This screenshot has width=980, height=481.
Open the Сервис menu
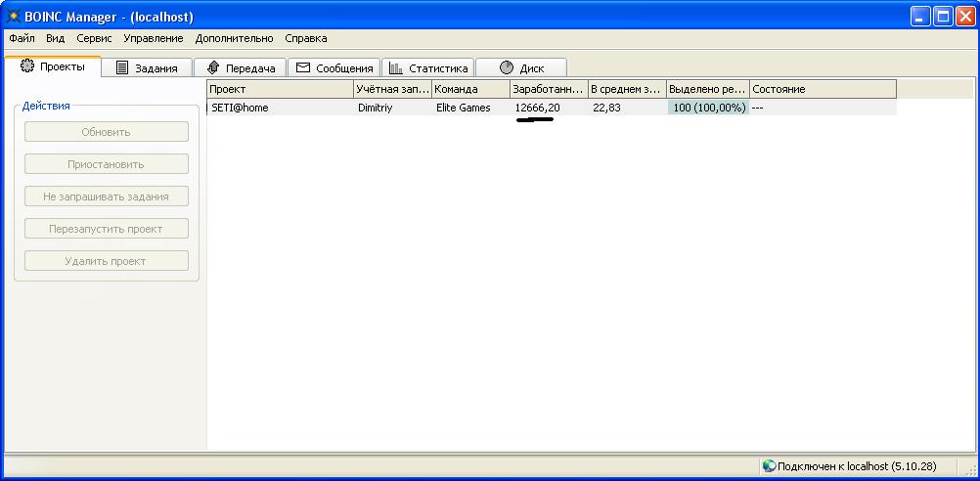94,38
